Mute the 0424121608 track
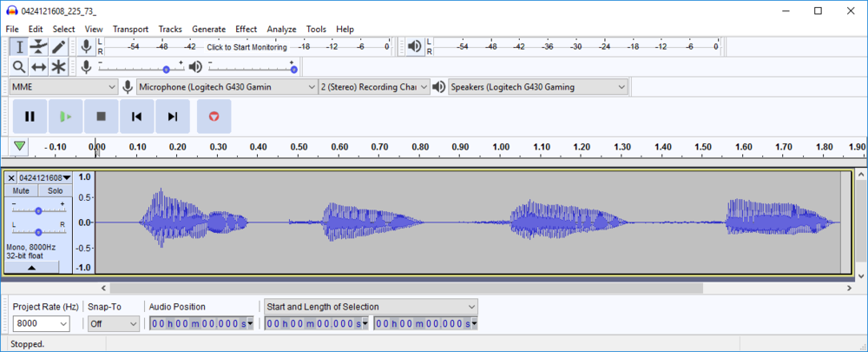The image size is (868, 352). (22, 190)
